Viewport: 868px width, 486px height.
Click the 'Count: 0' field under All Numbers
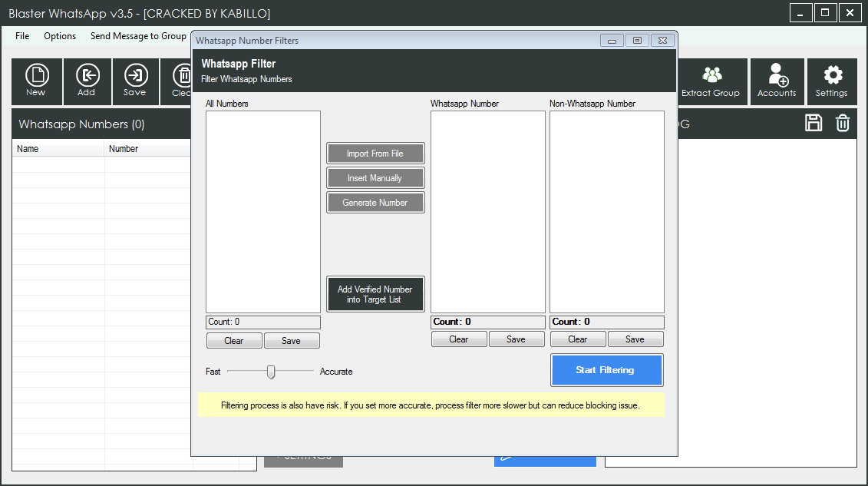pyautogui.click(x=263, y=322)
